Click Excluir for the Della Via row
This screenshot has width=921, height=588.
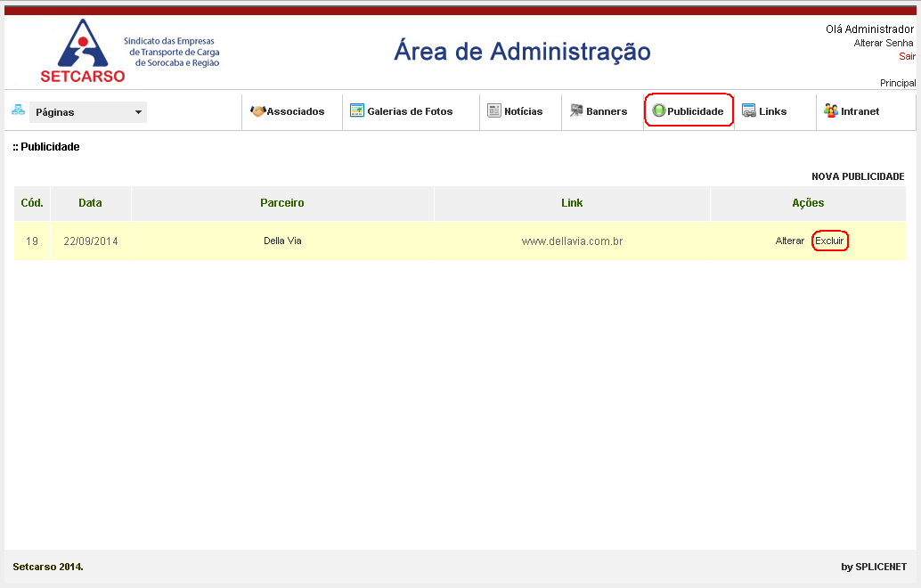829,241
